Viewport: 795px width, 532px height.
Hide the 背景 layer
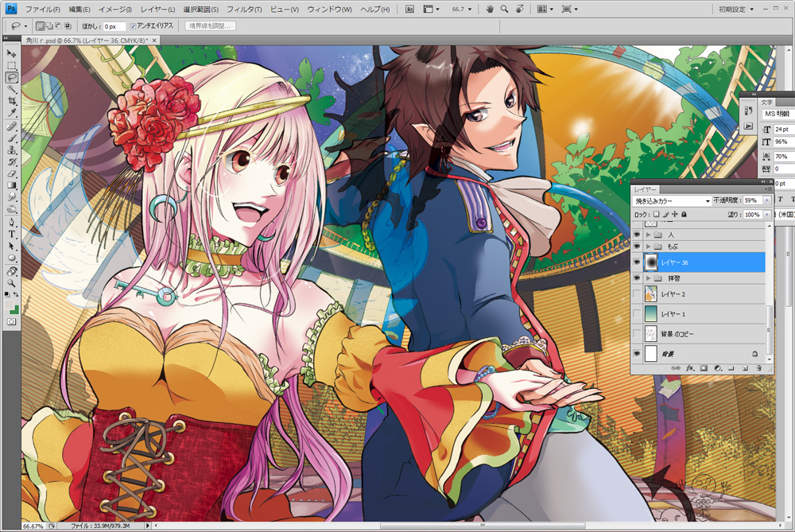[637, 354]
